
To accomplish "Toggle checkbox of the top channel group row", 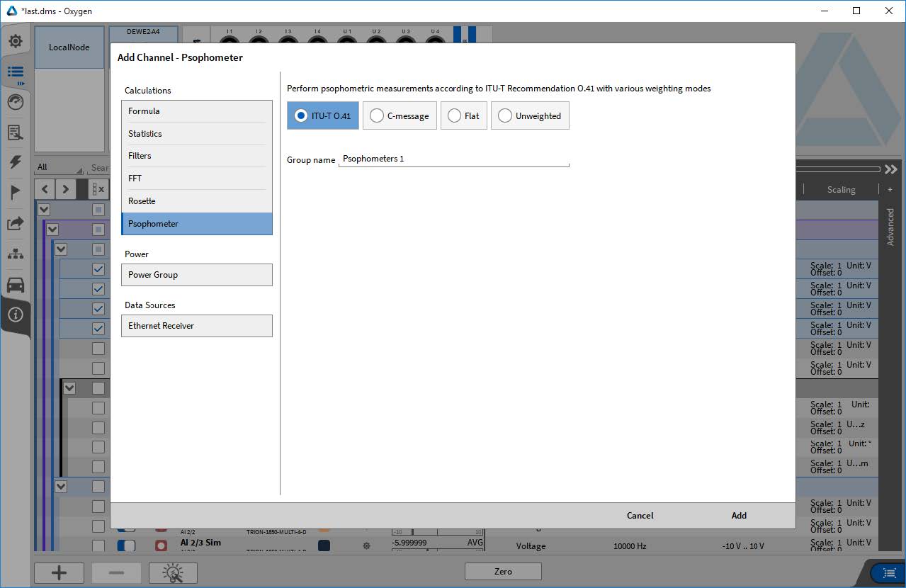I will [98, 210].
